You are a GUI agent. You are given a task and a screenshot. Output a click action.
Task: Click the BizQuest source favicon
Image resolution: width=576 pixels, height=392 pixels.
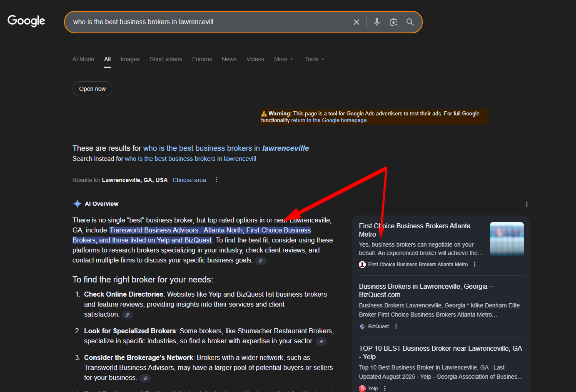pos(362,327)
